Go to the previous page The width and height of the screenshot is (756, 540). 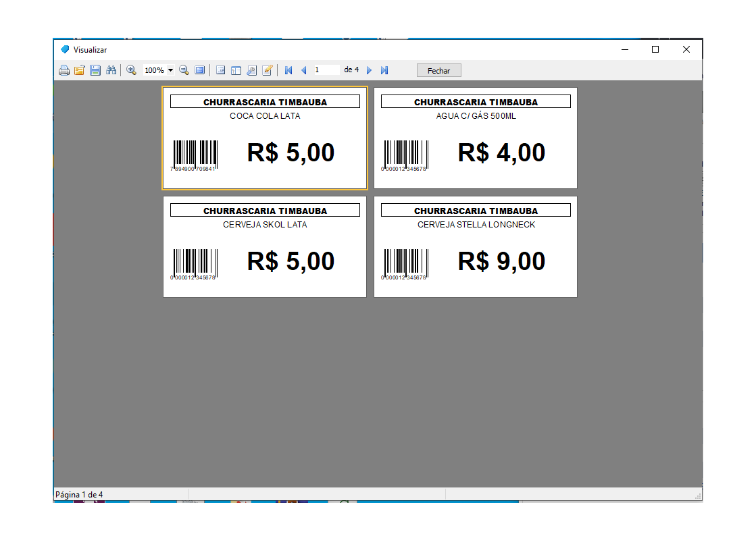point(303,70)
